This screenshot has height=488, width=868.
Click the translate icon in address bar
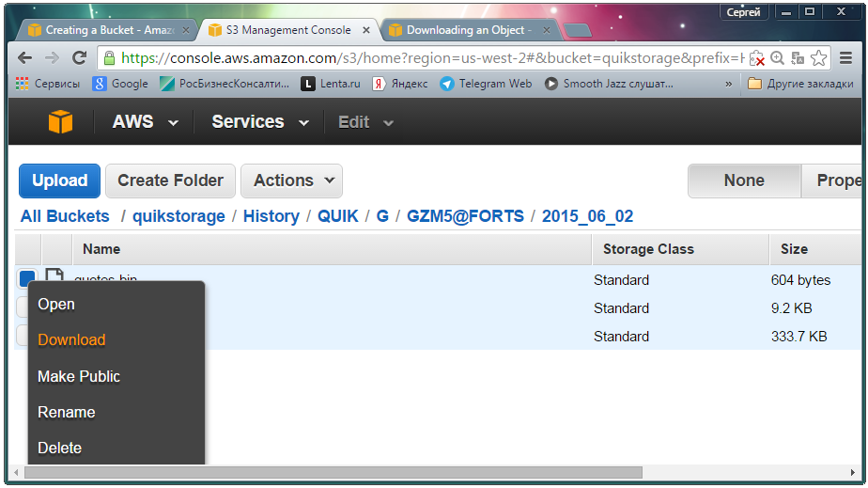[798, 57]
